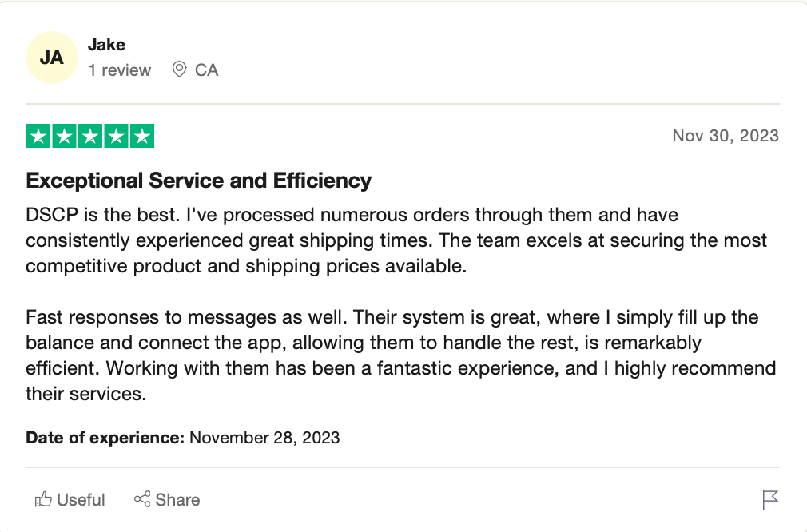Click the "Share" button label
Viewport: 807px width, 532px height.
click(177, 500)
